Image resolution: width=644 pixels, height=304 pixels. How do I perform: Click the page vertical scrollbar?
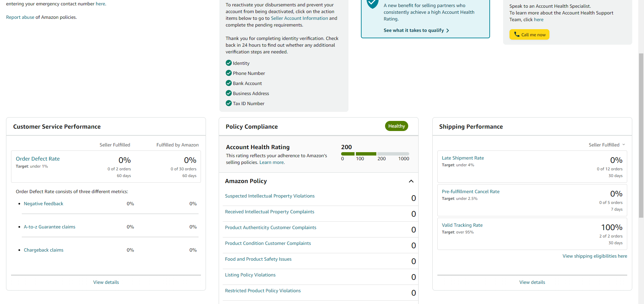point(641,135)
